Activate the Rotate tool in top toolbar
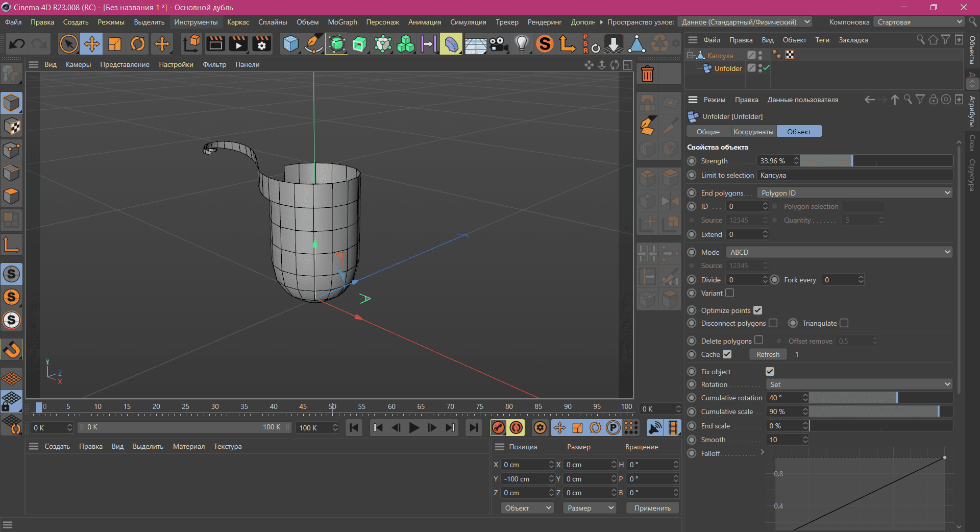This screenshot has height=532, width=980. click(x=138, y=44)
